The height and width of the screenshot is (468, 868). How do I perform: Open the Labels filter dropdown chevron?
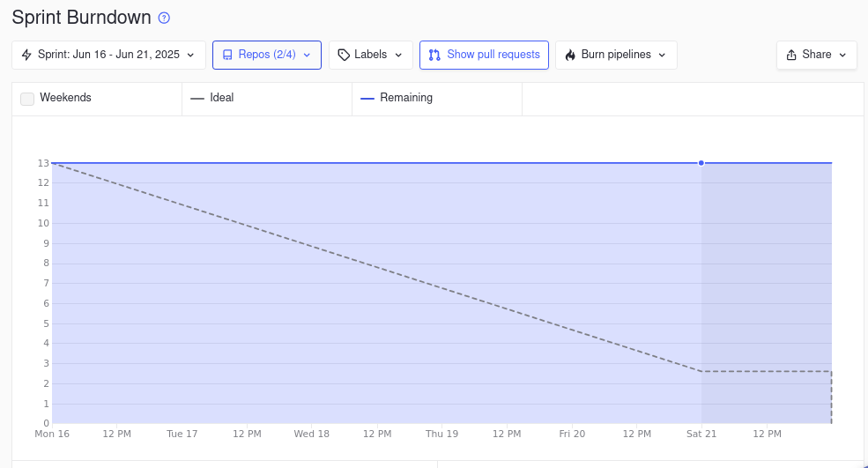pyautogui.click(x=398, y=55)
